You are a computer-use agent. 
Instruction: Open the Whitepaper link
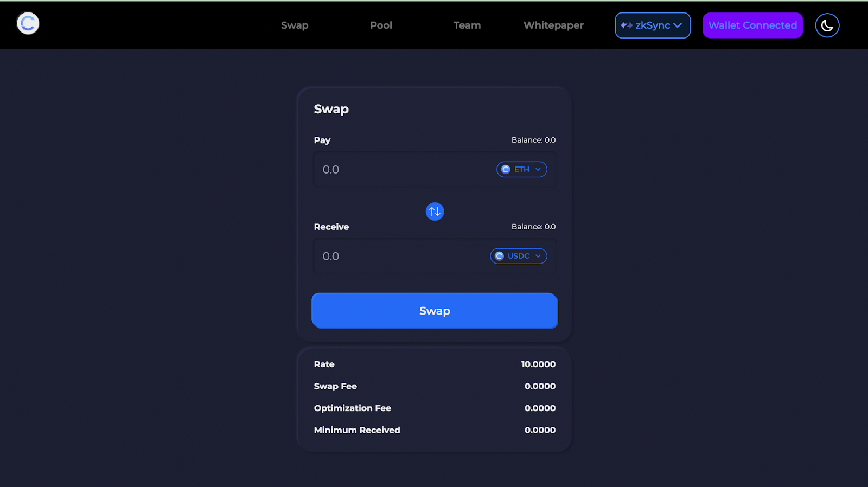coord(553,25)
